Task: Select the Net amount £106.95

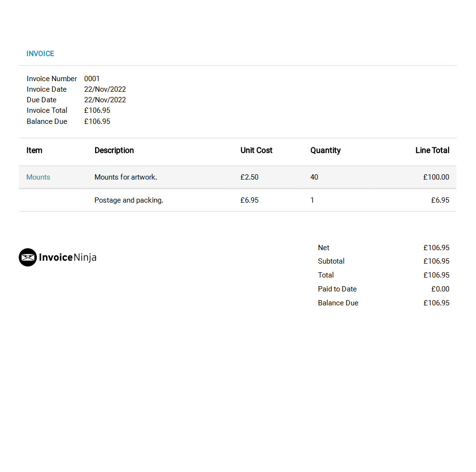Action: tap(436, 248)
